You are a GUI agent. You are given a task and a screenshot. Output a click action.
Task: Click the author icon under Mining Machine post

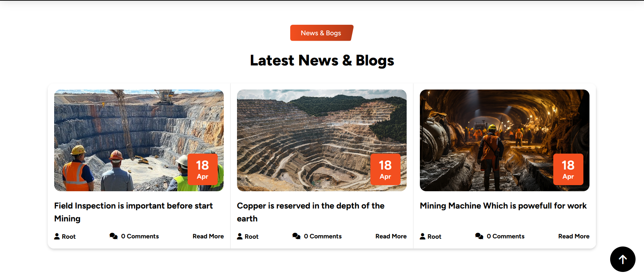point(423,236)
